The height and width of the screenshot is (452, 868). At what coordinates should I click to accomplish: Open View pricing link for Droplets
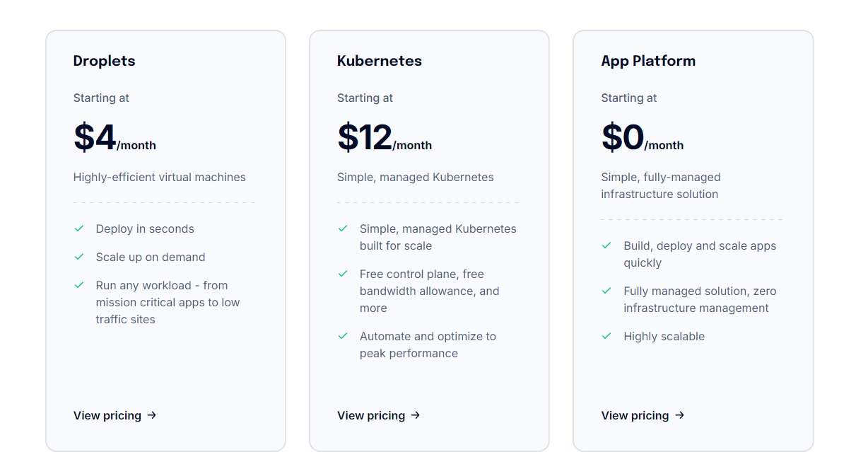(115, 415)
